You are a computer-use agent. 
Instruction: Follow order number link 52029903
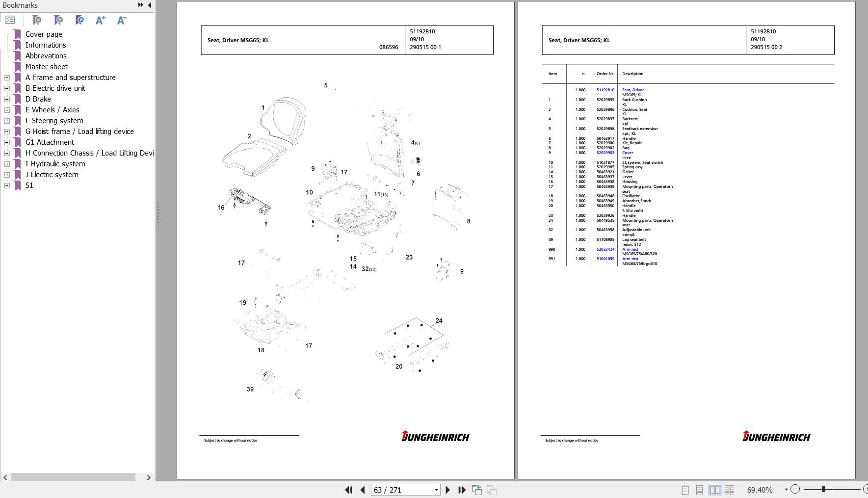click(x=605, y=153)
